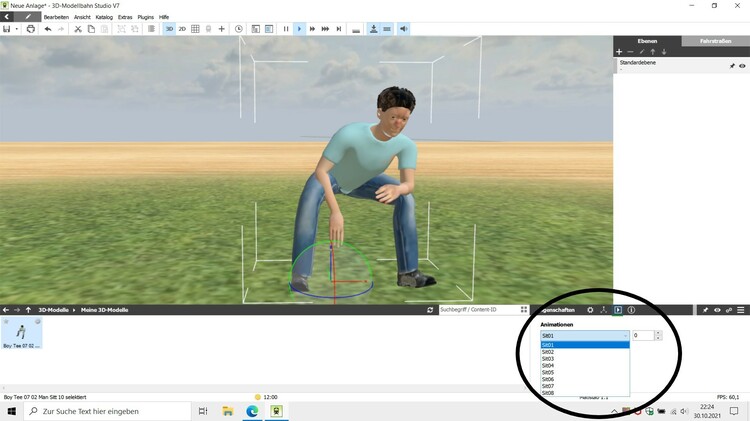Navigate catalog back with left arrow

tap(6, 310)
